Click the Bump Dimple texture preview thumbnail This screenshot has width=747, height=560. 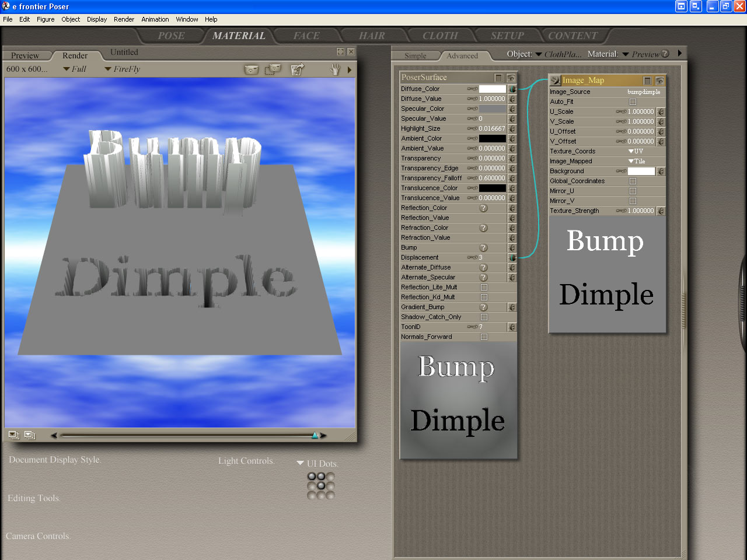(458, 400)
